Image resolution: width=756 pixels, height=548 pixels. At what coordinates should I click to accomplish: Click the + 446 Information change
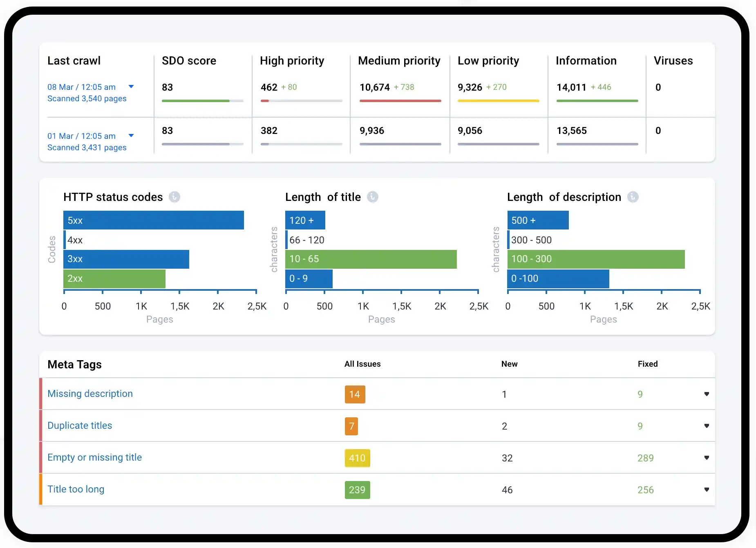click(x=601, y=87)
